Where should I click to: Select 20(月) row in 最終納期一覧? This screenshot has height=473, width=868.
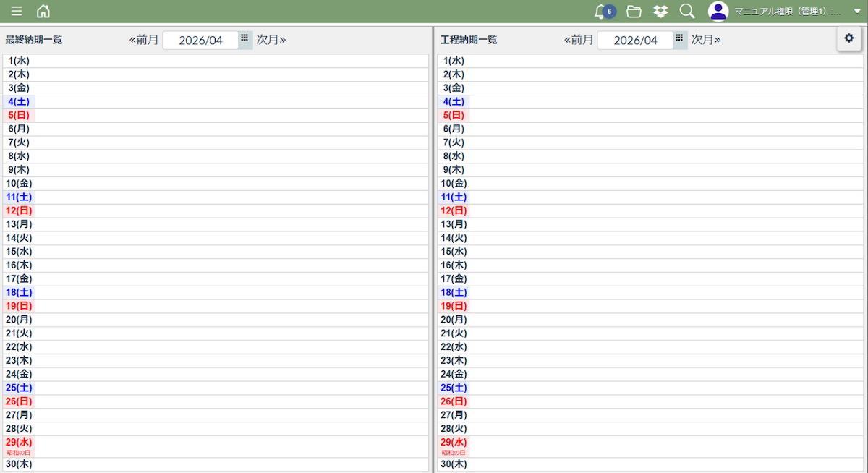[216, 320]
